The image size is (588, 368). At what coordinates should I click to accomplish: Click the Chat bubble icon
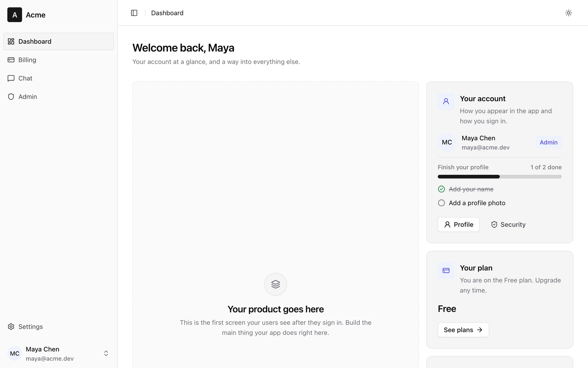[x=11, y=78]
